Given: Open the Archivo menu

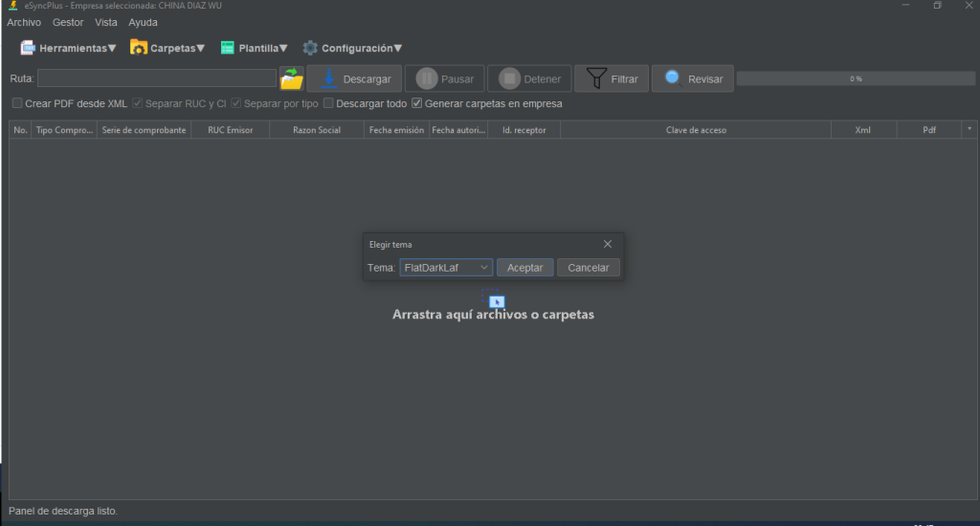Looking at the screenshot, I should coord(24,22).
